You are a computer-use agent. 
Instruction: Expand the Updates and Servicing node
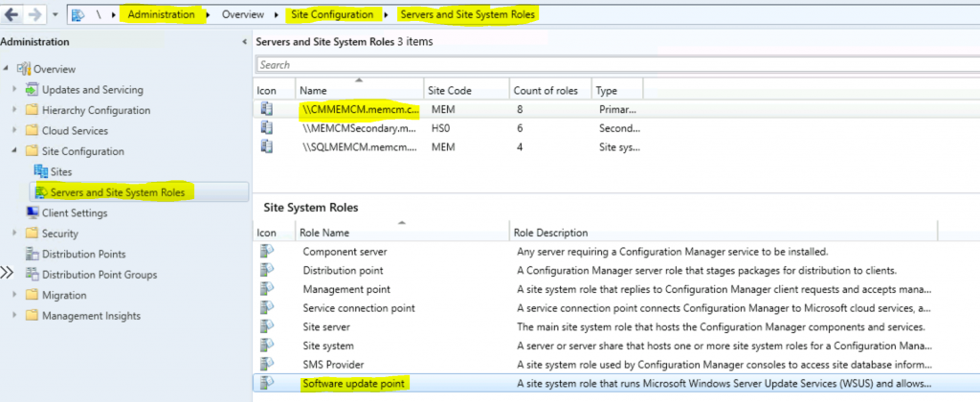click(x=15, y=89)
